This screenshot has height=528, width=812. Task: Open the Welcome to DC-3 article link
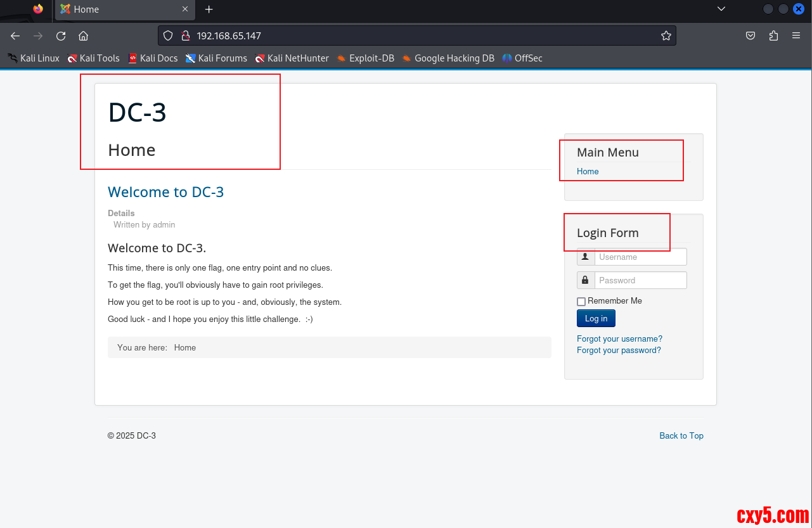tap(165, 192)
